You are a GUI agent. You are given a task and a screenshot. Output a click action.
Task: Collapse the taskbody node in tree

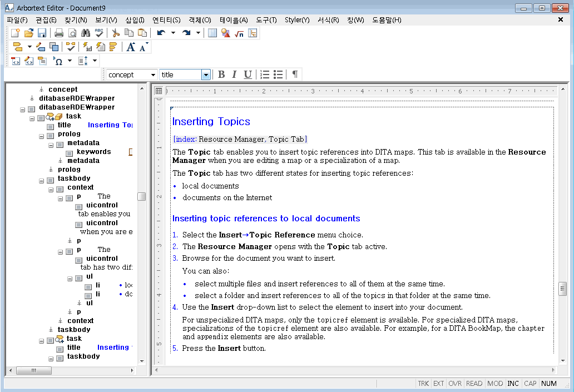(x=41, y=181)
